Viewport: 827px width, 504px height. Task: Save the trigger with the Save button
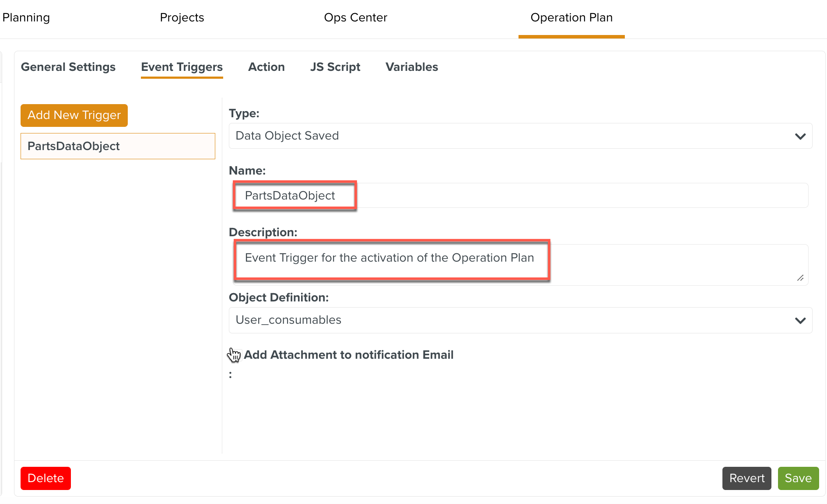pyautogui.click(x=798, y=478)
